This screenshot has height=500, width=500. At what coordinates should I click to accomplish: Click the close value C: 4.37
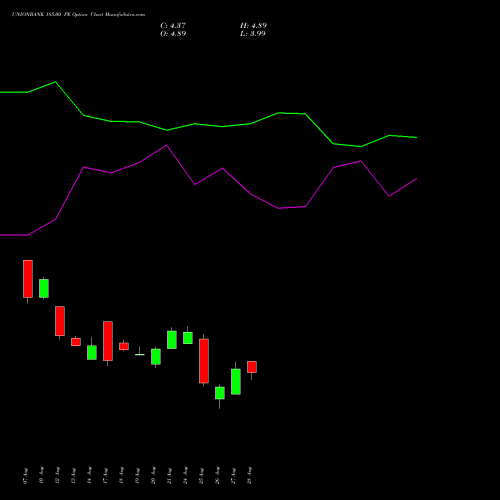click(x=173, y=26)
